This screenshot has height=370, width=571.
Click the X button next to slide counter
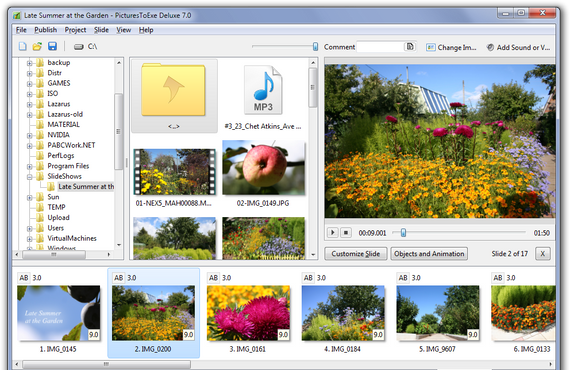click(543, 254)
